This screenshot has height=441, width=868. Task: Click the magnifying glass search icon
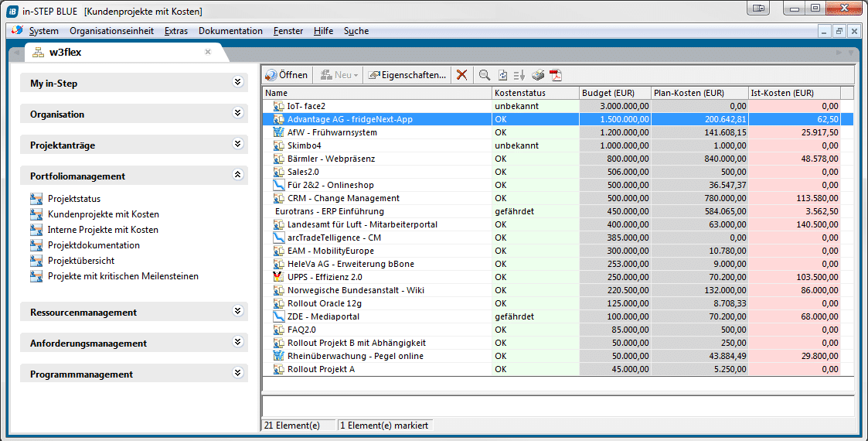pyautogui.click(x=485, y=75)
